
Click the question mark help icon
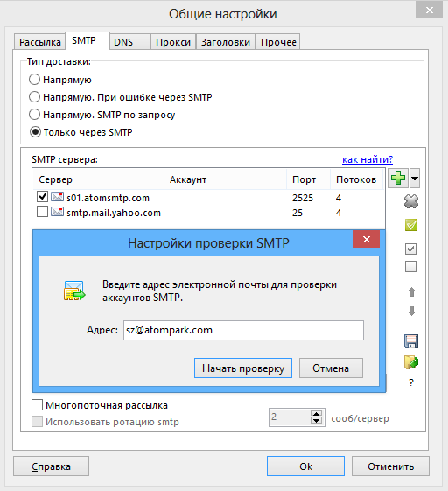click(411, 382)
